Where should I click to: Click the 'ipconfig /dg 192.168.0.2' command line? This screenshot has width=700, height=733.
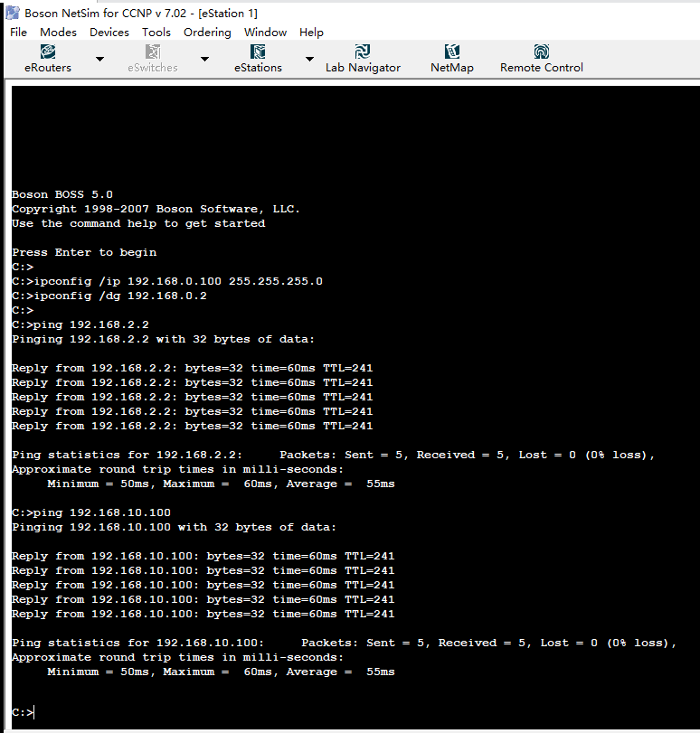point(109,296)
